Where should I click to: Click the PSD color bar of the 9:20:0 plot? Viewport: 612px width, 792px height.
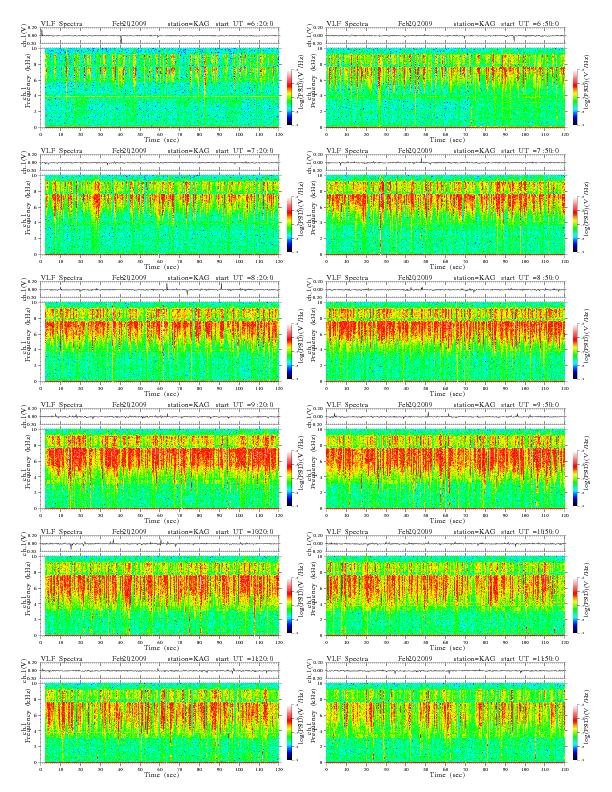[x=289, y=478]
